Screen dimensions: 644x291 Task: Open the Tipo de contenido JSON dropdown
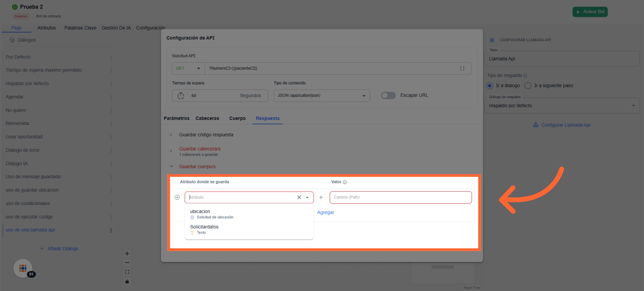click(321, 96)
